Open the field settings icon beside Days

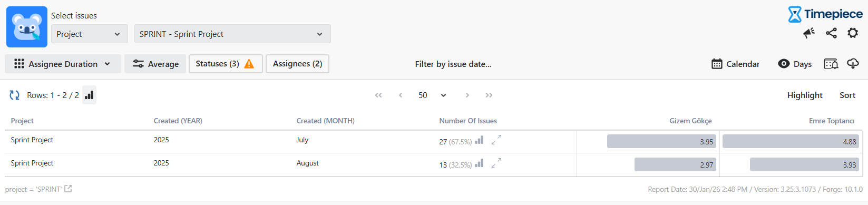tap(831, 64)
